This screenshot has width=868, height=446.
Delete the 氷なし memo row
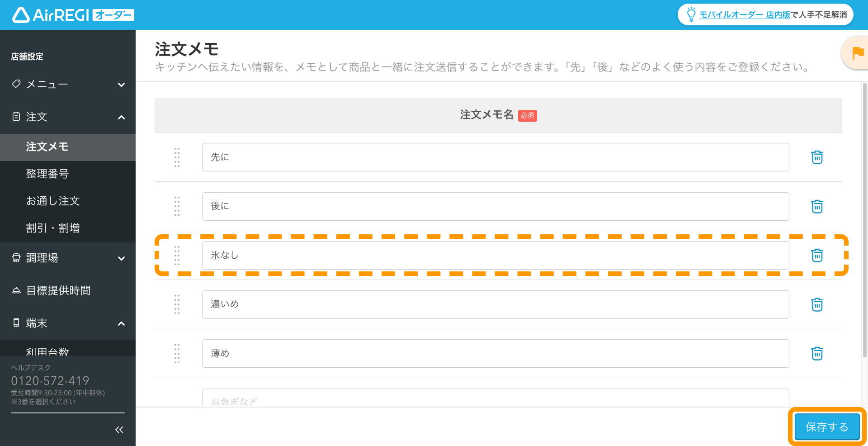[x=817, y=256]
